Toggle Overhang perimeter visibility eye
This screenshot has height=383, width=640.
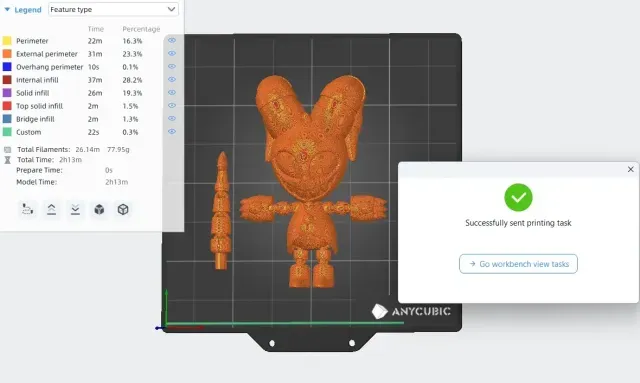click(172, 66)
